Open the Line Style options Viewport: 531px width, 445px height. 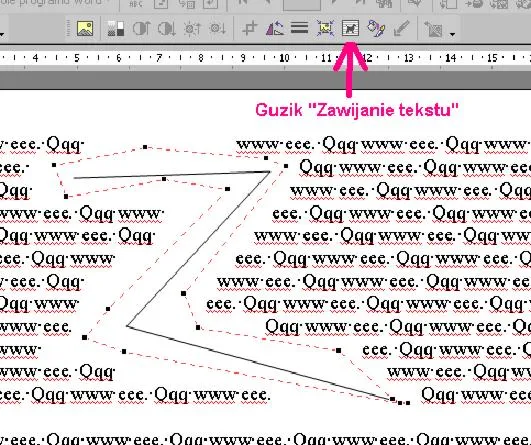[x=300, y=28]
